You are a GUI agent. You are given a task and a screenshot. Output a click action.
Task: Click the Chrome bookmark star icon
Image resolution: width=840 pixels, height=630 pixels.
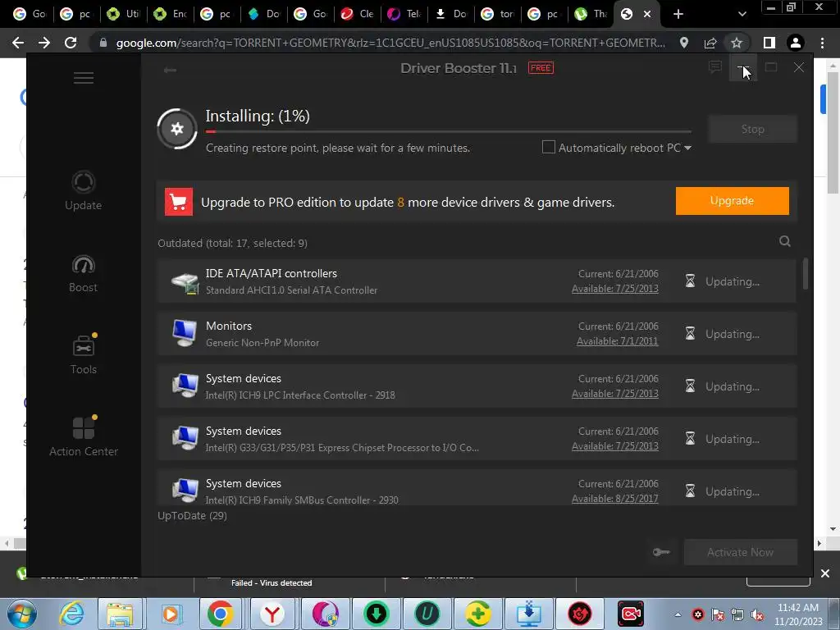pos(737,43)
